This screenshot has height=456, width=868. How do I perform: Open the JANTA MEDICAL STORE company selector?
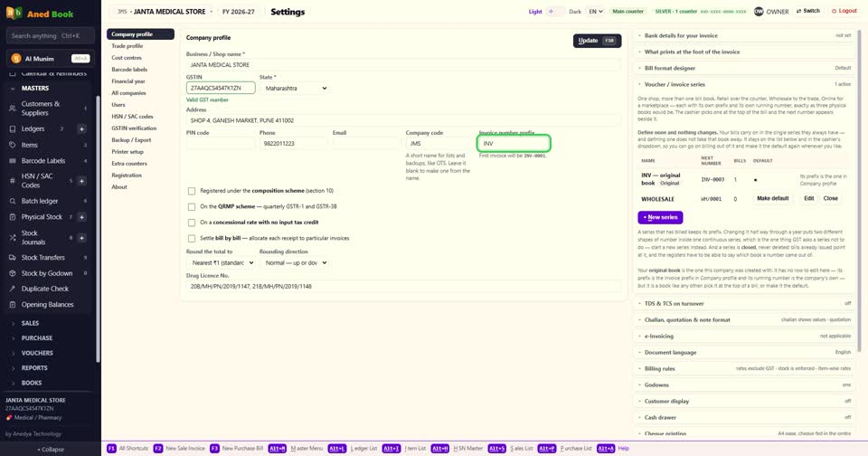click(165, 12)
